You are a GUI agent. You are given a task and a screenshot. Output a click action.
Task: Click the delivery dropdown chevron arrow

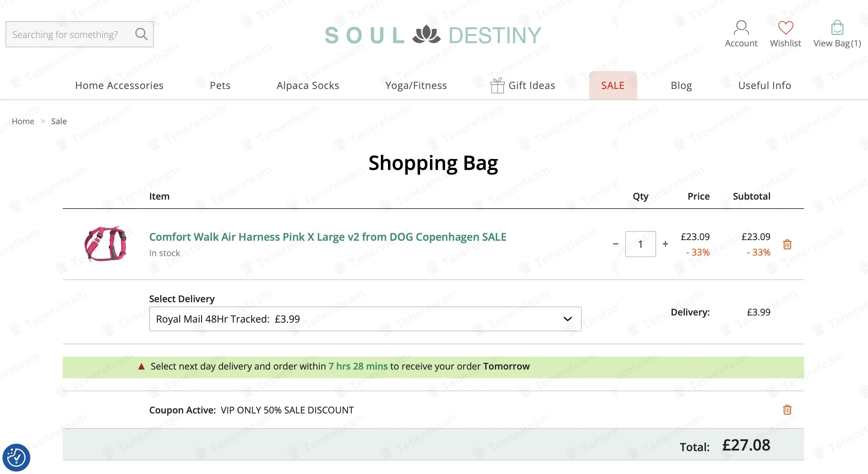[x=567, y=319]
